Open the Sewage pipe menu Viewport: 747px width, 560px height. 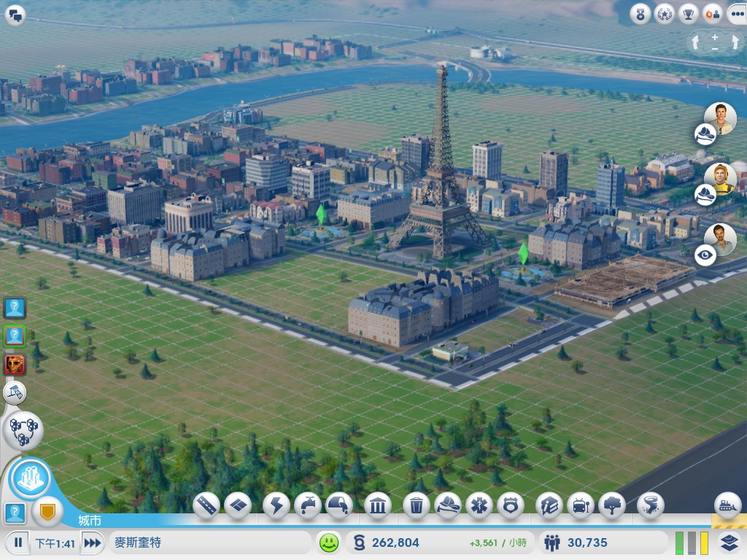pyautogui.click(x=339, y=506)
